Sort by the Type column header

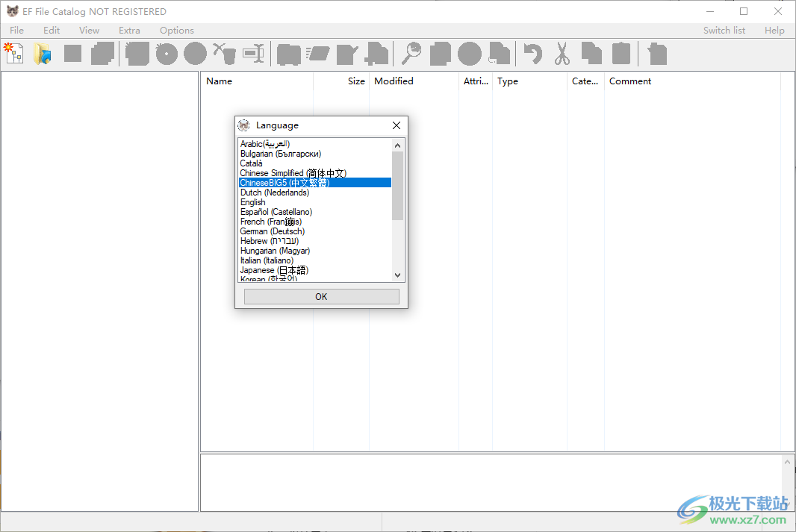pyautogui.click(x=529, y=81)
